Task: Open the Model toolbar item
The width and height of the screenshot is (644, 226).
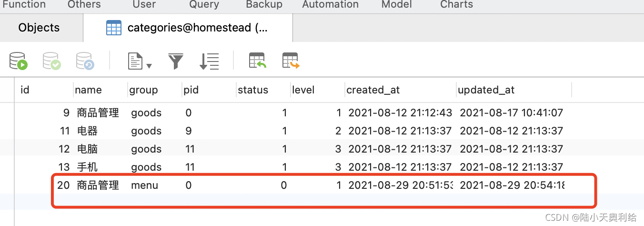Action: pyautogui.click(x=396, y=4)
